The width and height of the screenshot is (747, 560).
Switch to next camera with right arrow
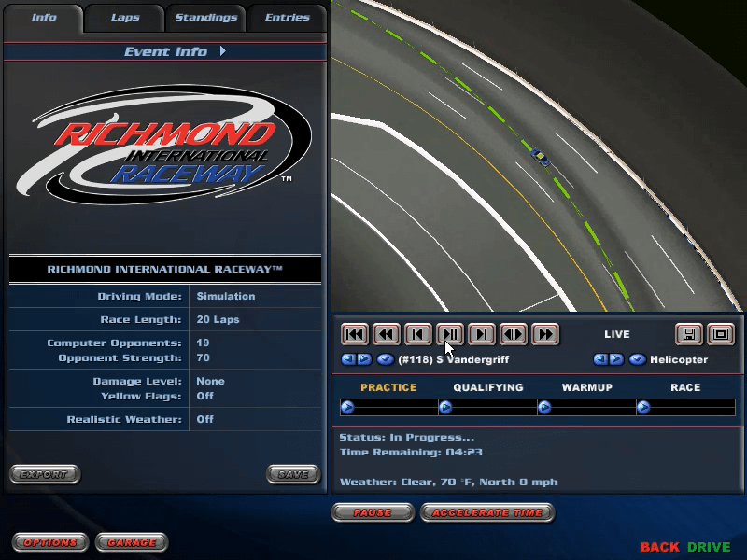(x=616, y=359)
